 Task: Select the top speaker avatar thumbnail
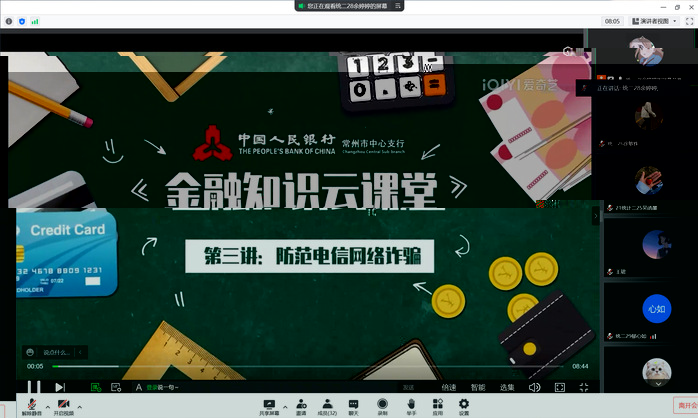pyautogui.click(x=647, y=50)
